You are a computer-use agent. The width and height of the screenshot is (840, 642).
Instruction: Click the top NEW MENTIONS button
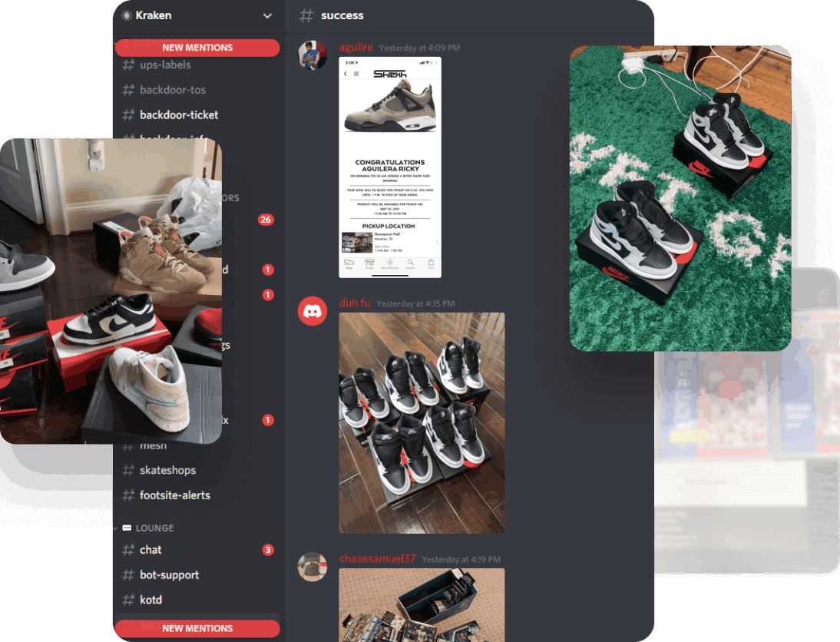[x=197, y=48]
